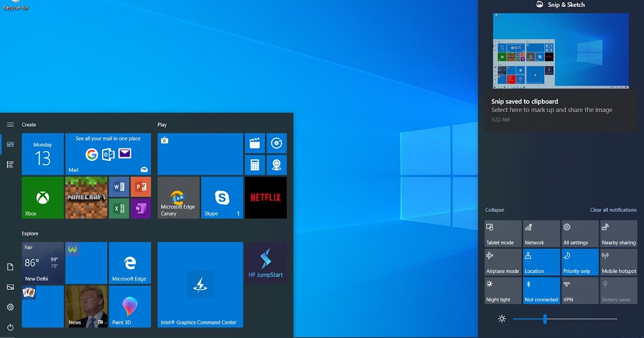Toggle Nearby sharing quick action
Viewport: 644px width, 338px height.
pyautogui.click(x=619, y=233)
